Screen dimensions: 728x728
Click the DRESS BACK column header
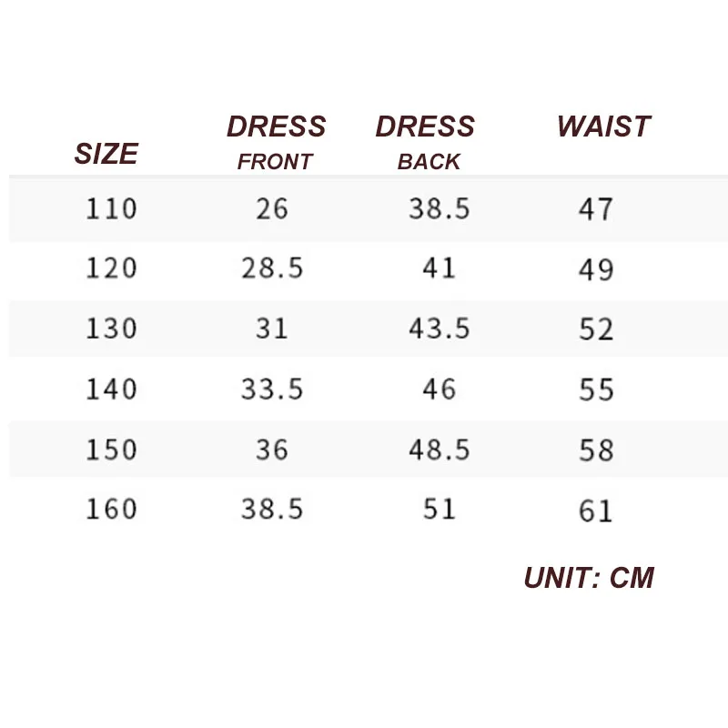pyautogui.click(x=425, y=142)
